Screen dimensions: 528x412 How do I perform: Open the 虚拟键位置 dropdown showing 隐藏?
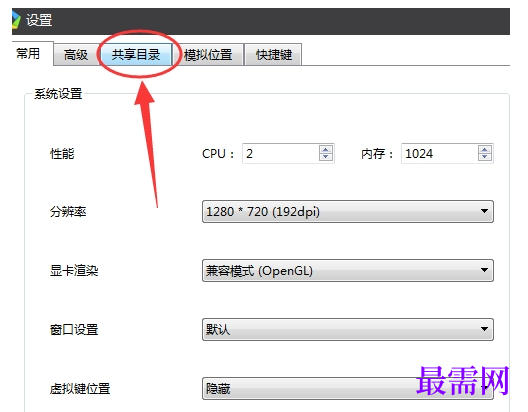348,388
